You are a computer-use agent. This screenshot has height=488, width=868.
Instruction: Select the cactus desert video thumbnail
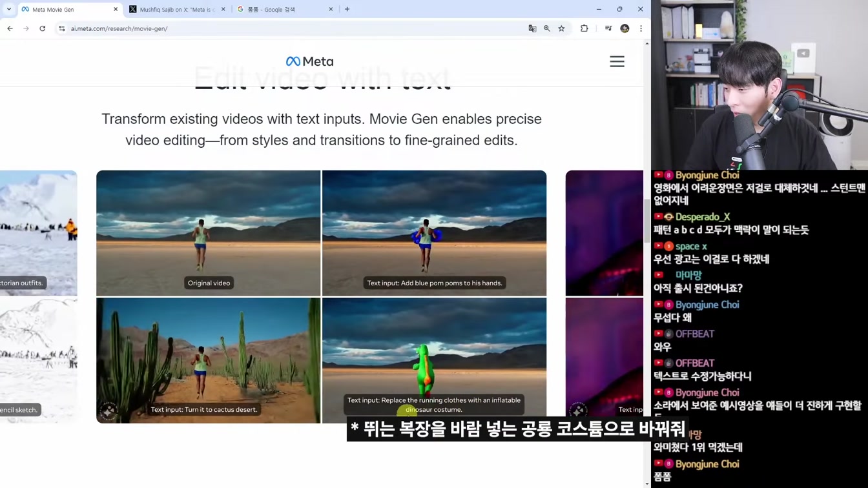coord(208,360)
